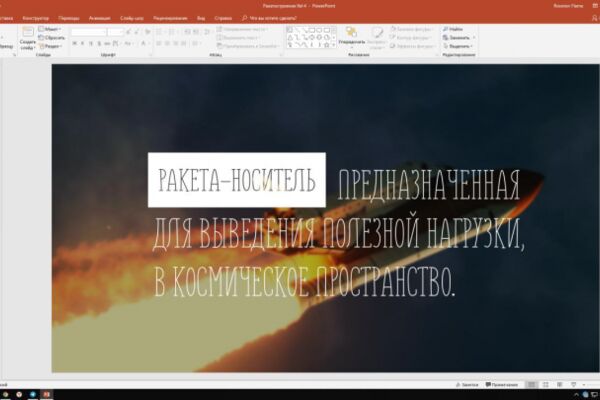Open the Заливка фигуры fill dropdown

pos(412,29)
